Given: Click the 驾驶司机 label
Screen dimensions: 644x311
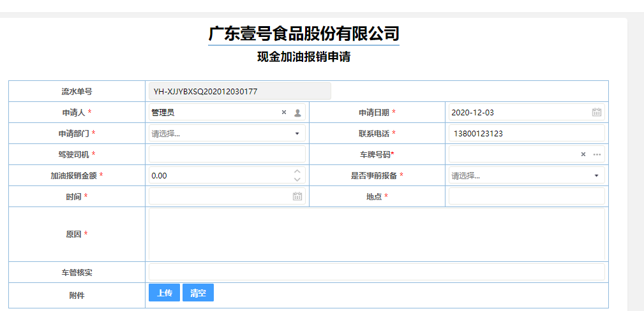Looking at the screenshot, I should [x=73, y=154].
